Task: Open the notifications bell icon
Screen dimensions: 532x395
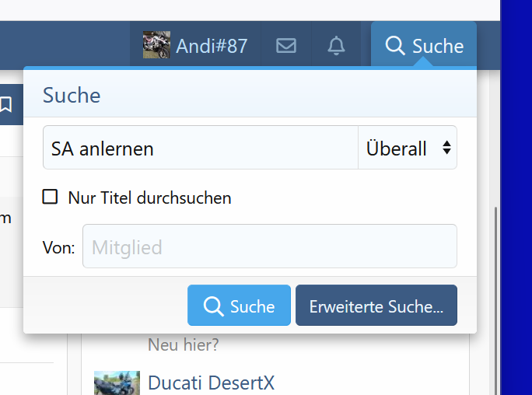Action: tap(336, 46)
